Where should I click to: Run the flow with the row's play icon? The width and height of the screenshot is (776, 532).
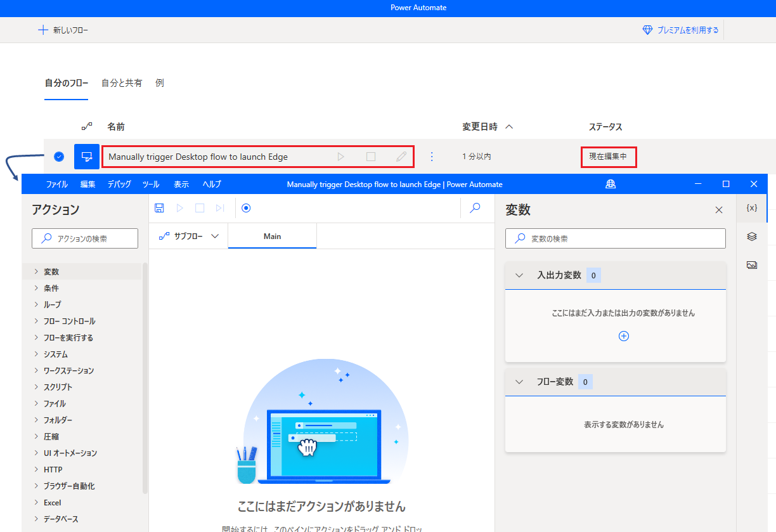[x=340, y=157]
